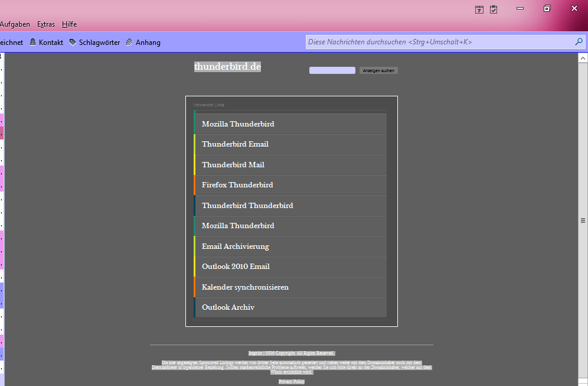Click the magnifier icon in message search
The image size is (588, 386).
(579, 42)
